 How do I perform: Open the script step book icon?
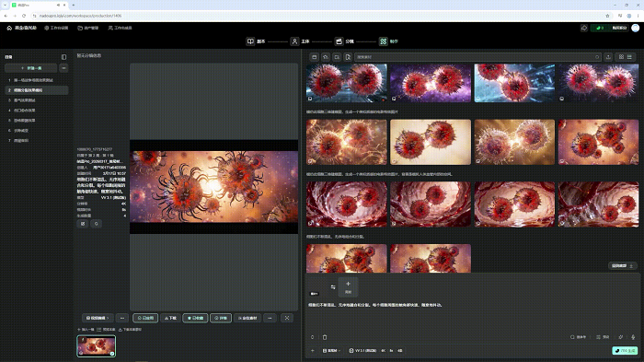pos(250,41)
